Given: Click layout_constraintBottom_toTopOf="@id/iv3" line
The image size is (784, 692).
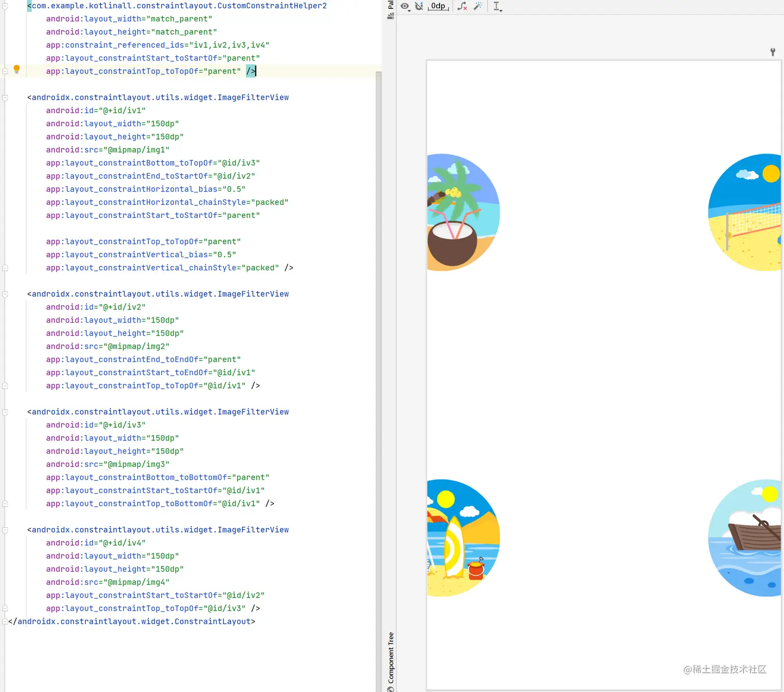Looking at the screenshot, I should [x=153, y=163].
